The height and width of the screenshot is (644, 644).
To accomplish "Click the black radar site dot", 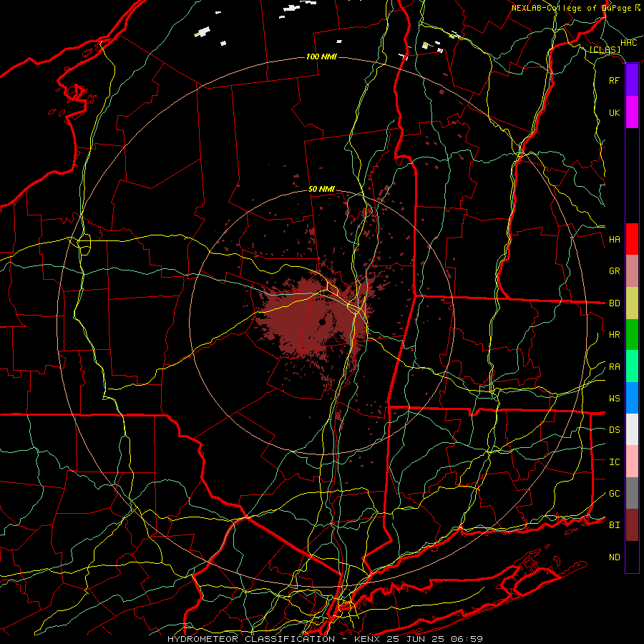I will [323, 323].
